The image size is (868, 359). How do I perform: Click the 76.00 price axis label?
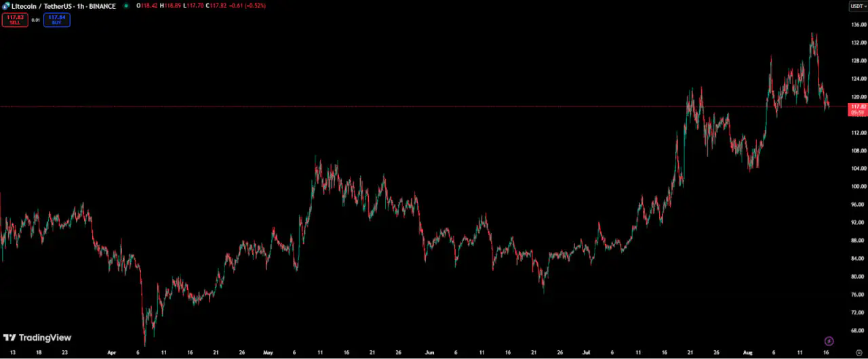coord(859,295)
